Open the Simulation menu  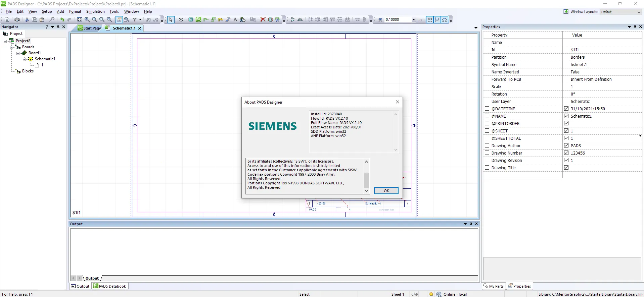click(x=95, y=11)
